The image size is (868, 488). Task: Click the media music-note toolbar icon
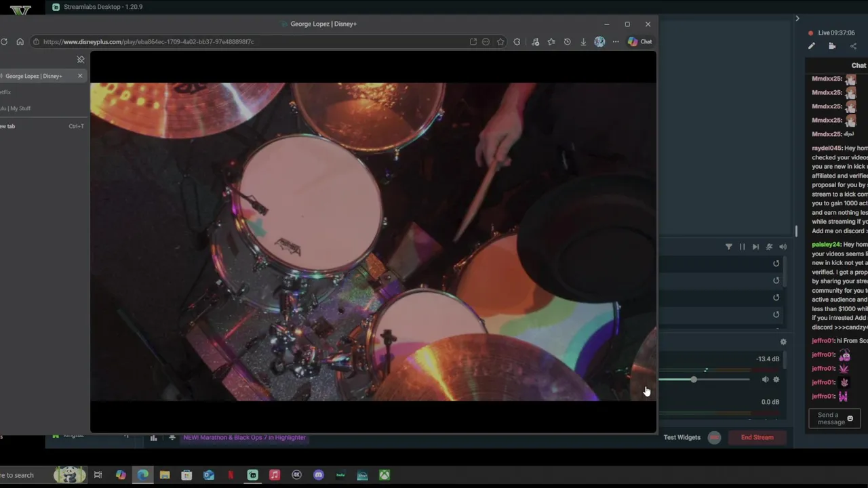click(535, 42)
